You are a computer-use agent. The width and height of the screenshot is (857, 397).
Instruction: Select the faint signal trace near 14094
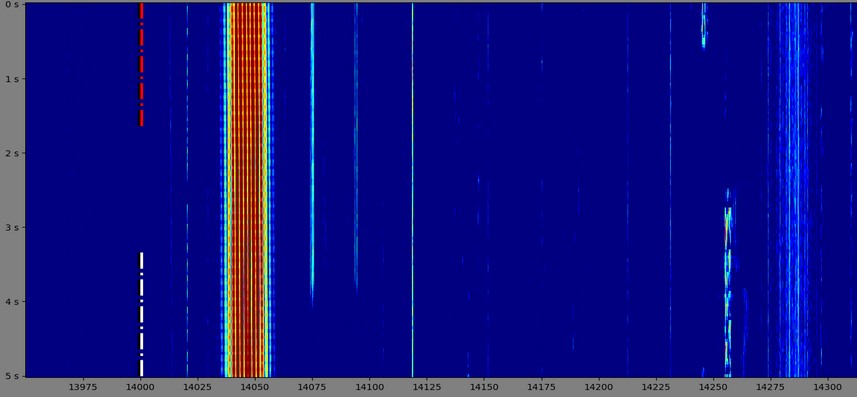[x=356, y=148]
